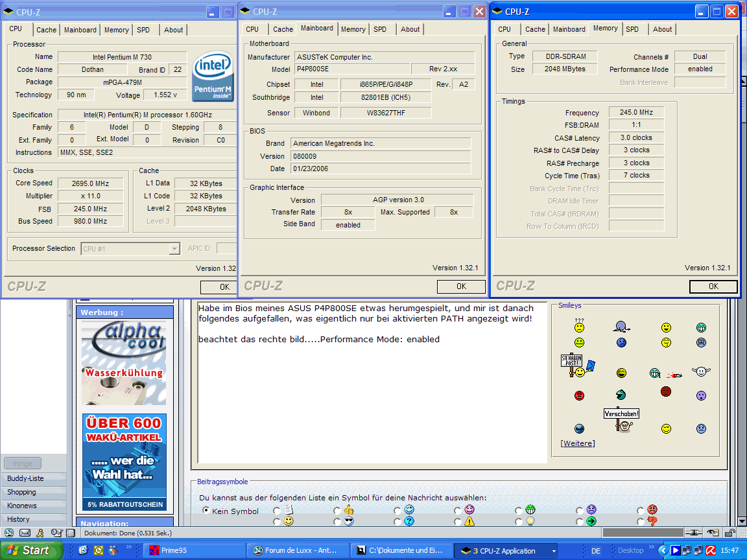Switch to Memory tab in middle CPU-Z window

[x=353, y=30]
